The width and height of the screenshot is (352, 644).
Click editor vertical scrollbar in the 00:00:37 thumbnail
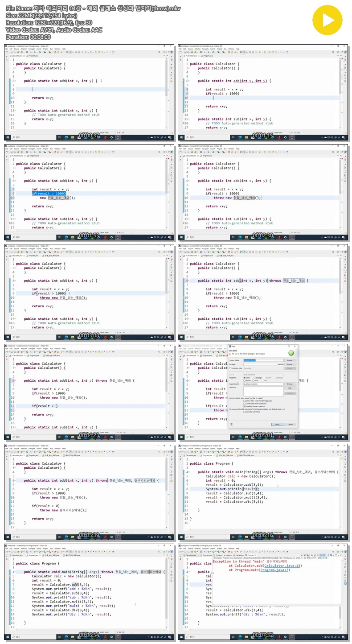pos(166,94)
